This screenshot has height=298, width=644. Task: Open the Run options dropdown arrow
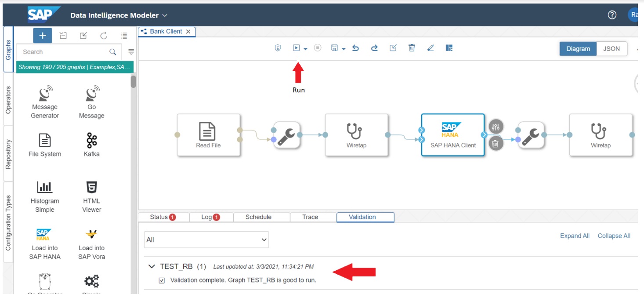pos(305,49)
